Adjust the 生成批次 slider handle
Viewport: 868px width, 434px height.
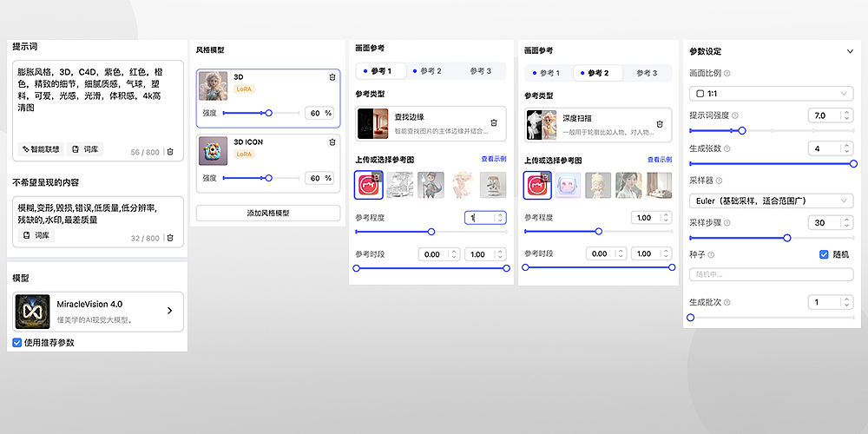tap(690, 318)
